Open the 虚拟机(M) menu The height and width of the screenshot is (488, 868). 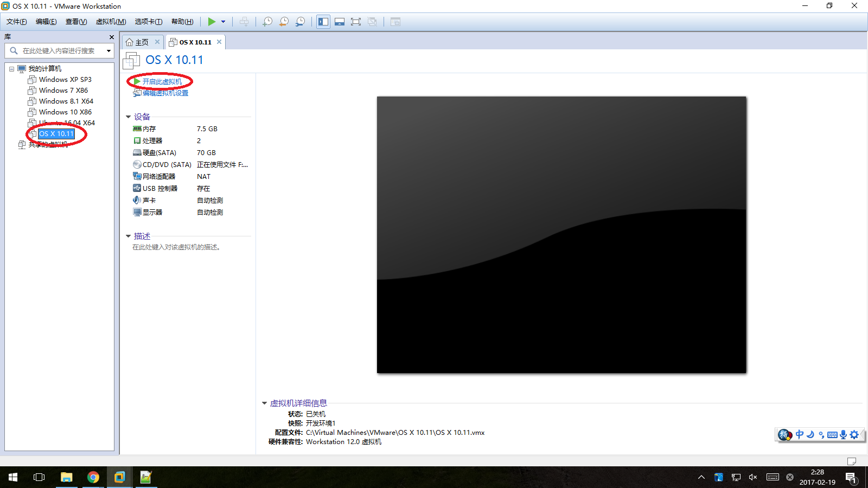(111, 22)
